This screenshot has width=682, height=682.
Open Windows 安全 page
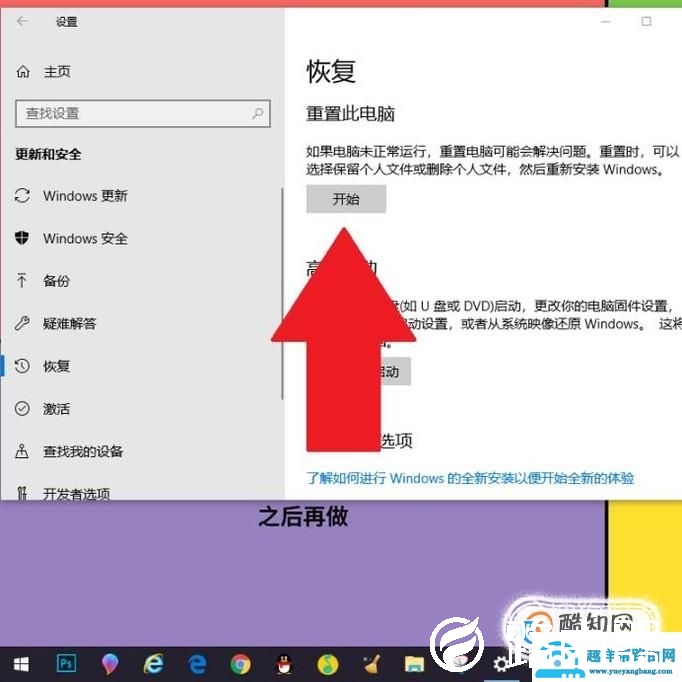pyautogui.click(x=85, y=238)
